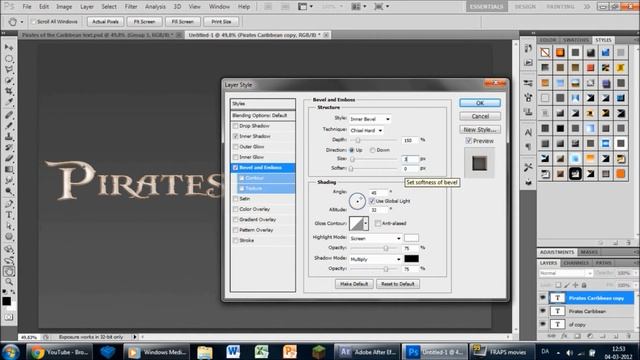The image size is (640, 360).
Task: Select the Pen tool
Action: click(x=9, y=204)
